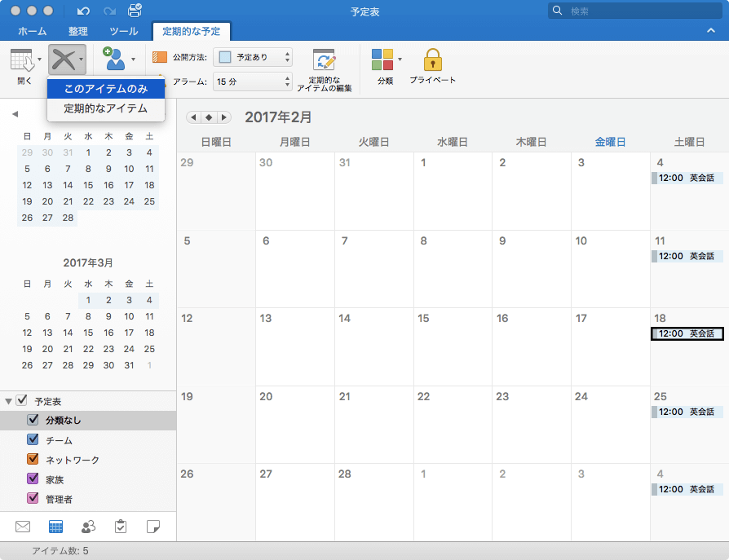
Task: Click March 15 in mini calendar
Action: pyautogui.click(x=88, y=333)
